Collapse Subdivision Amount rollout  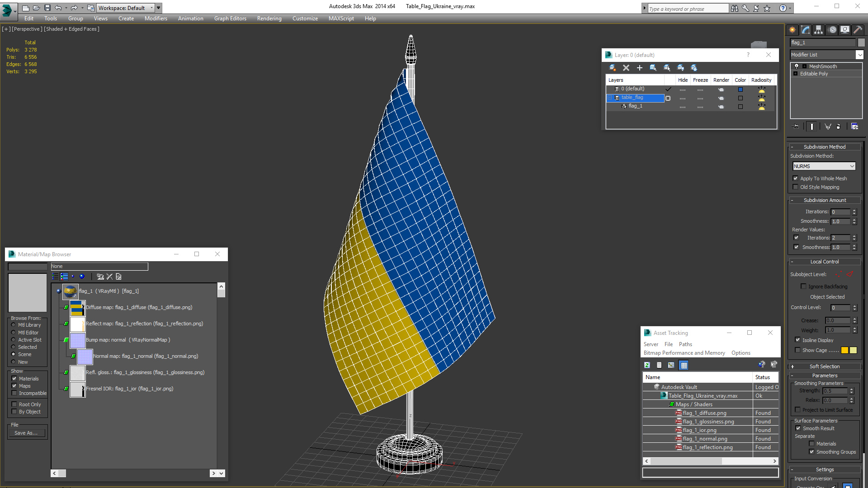pyautogui.click(x=824, y=200)
